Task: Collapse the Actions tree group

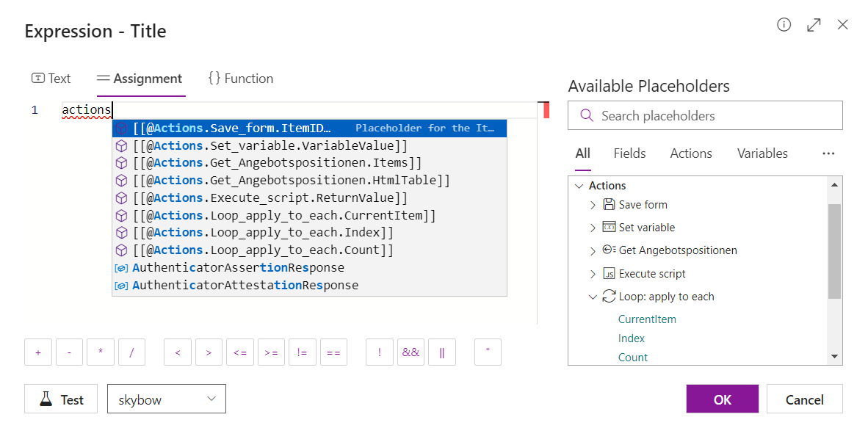Action: pyautogui.click(x=579, y=186)
